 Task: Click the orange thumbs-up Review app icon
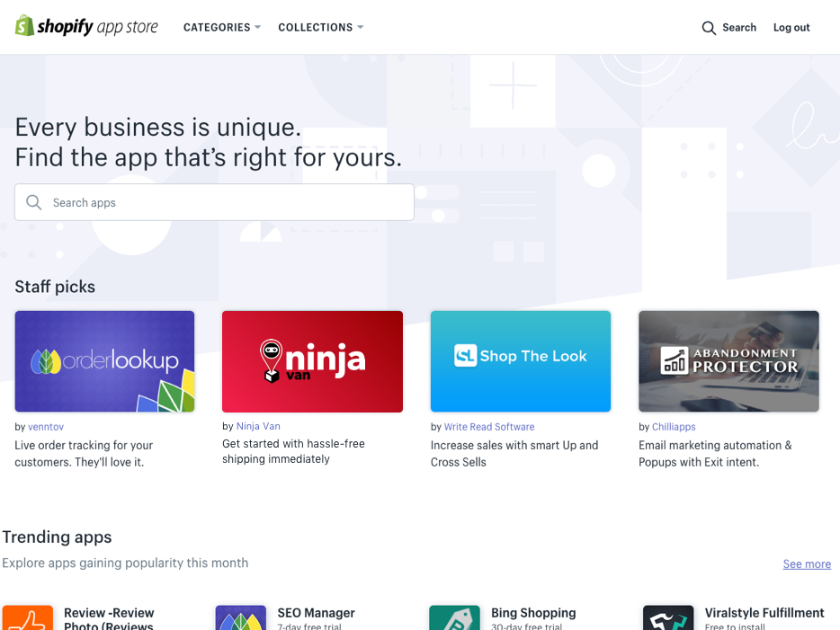[x=28, y=617]
